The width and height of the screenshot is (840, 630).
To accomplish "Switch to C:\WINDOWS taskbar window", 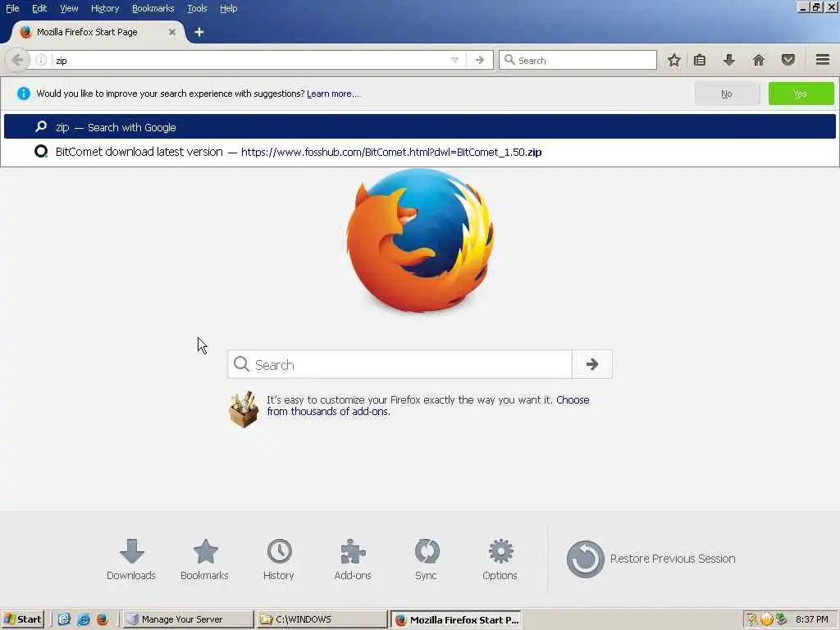I will (322, 619).
